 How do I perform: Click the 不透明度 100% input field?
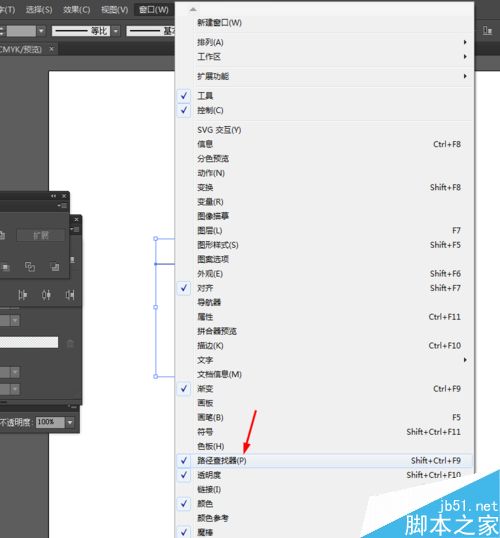click(50, 422)
